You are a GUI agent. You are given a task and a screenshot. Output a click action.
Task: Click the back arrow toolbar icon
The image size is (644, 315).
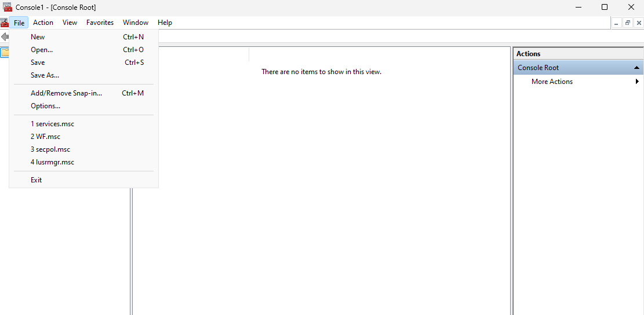point(5,37)
